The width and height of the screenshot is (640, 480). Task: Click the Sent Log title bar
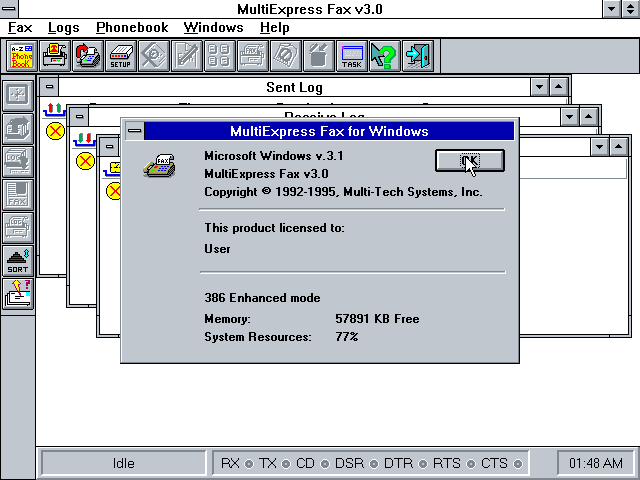[x=294, y=87]
